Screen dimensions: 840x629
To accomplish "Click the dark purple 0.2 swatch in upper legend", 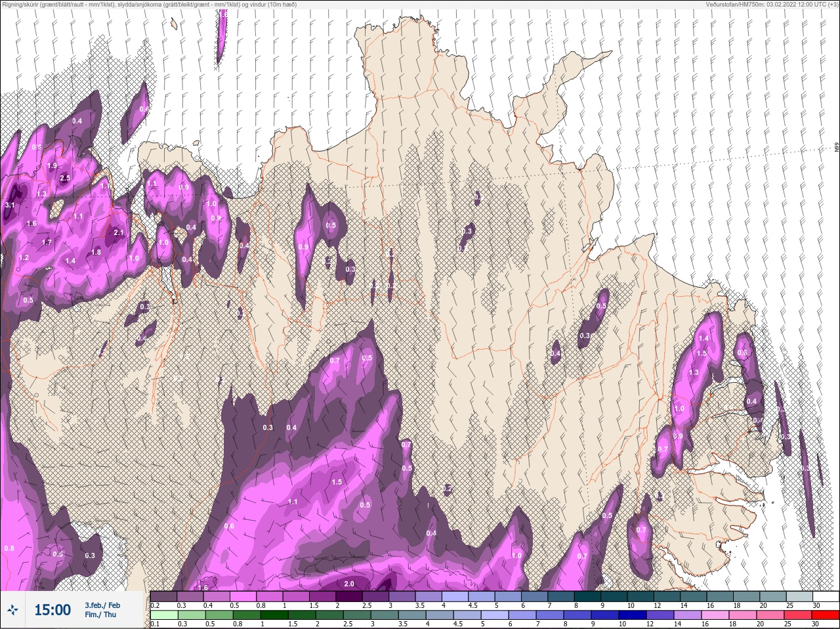I will point(163,596).
